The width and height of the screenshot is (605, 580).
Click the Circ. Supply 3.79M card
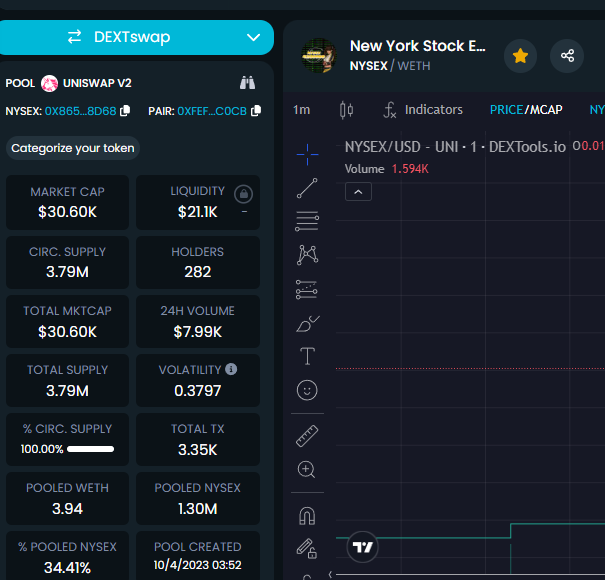coord(68,262)
